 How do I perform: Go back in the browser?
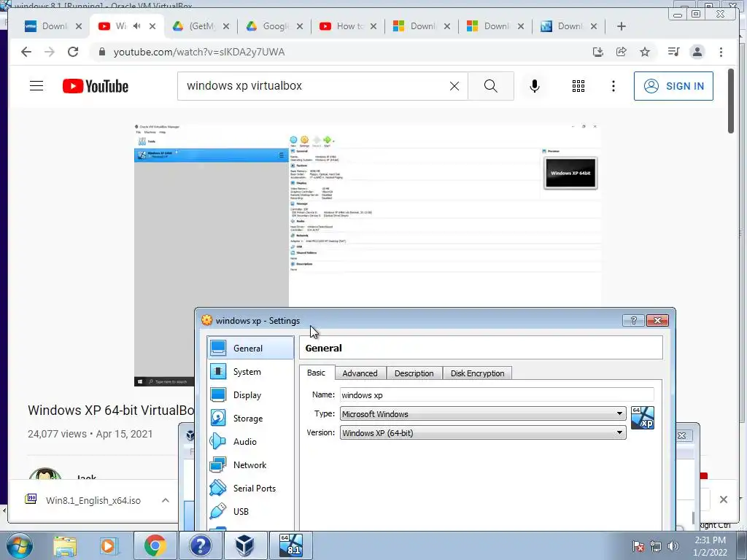pos(26,52)
